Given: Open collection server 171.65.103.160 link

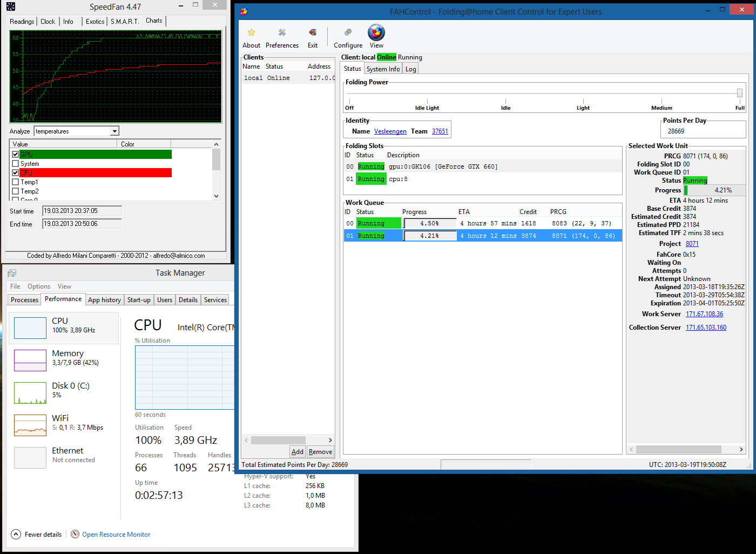Looking at the screenshot, I should point(706,328).
